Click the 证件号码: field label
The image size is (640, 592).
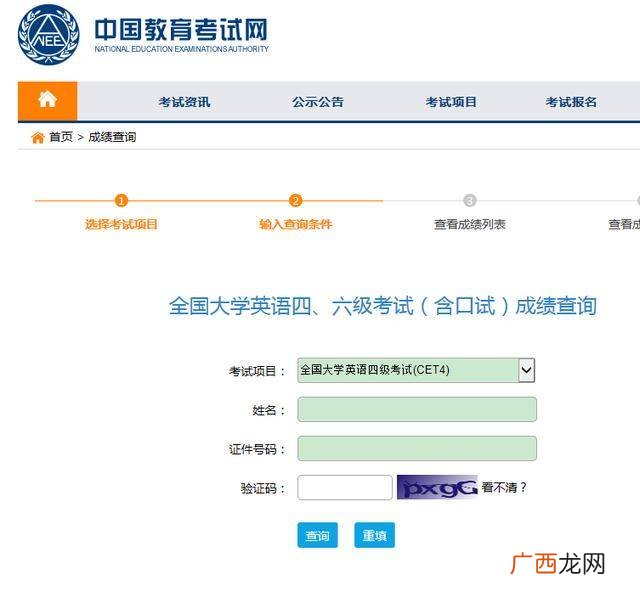(x=257, y=450)
